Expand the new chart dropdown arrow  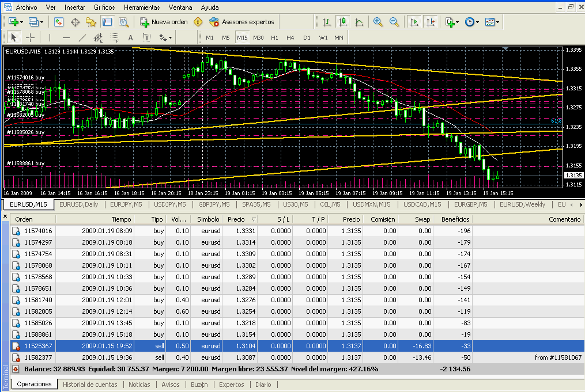point(22,22)
